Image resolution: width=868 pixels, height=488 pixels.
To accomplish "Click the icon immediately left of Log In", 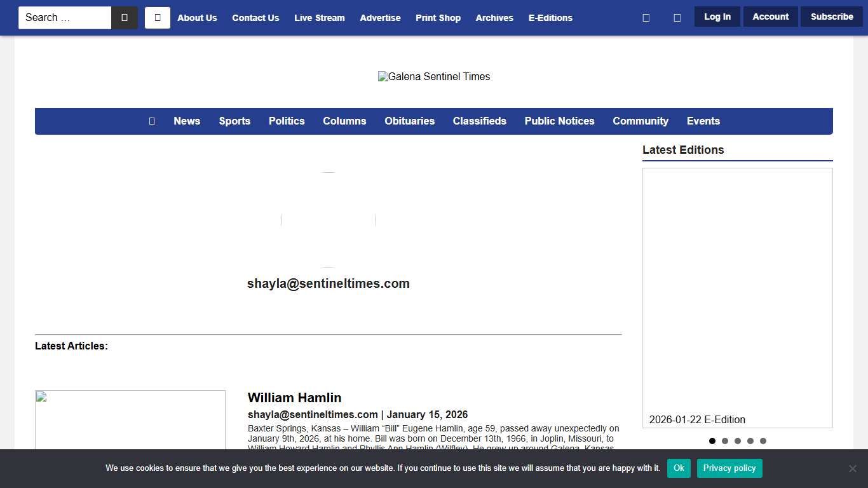I will coord(677,18).
